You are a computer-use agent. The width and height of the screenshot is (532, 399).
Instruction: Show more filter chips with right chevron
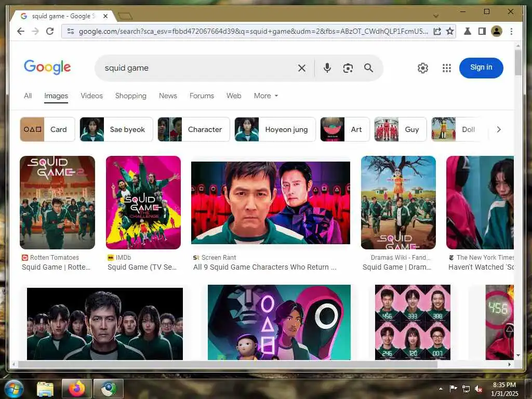[498, 129]
